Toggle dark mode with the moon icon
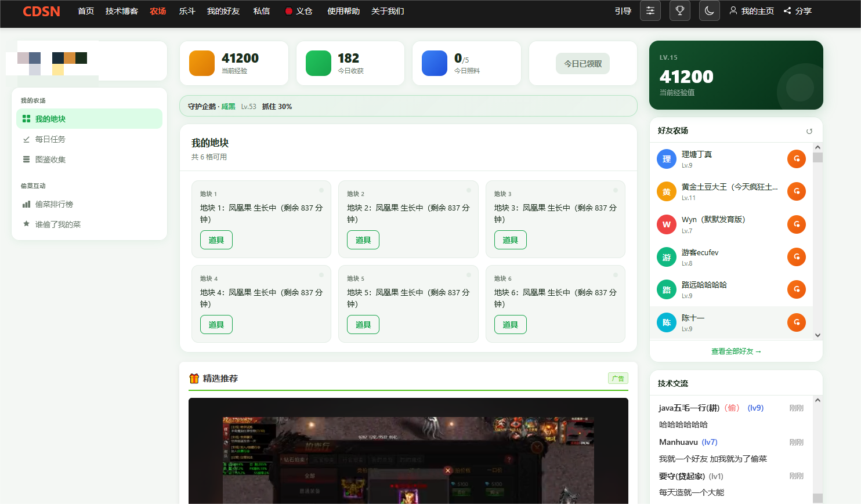The width and height of the screenshot is (861, 504). coord(709,10)
